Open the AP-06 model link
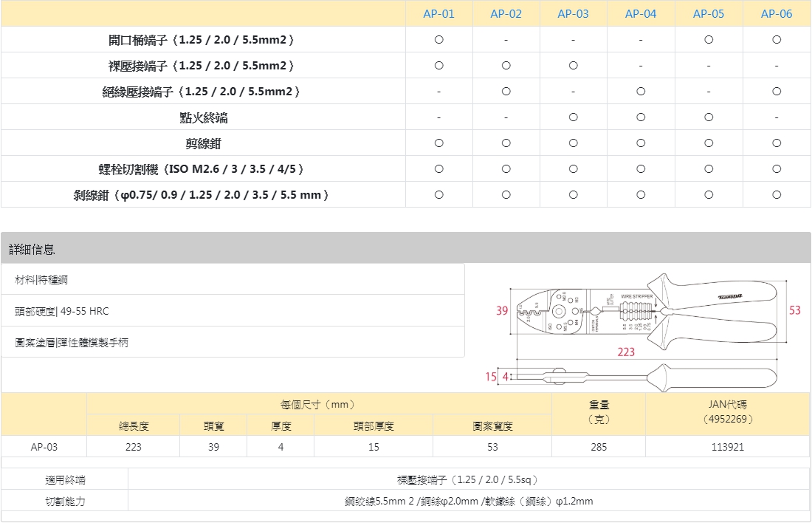Viewport: 812px width, 523px height. 777,14
